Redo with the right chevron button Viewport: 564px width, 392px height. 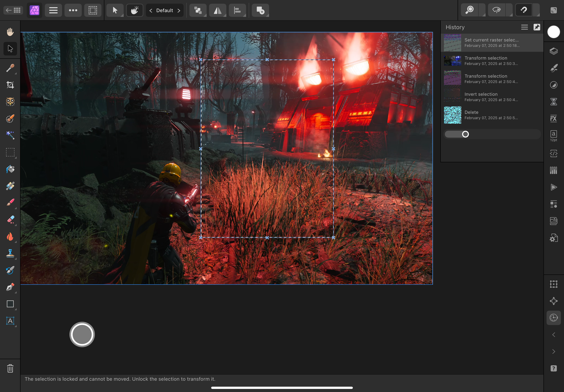point(554,352)
